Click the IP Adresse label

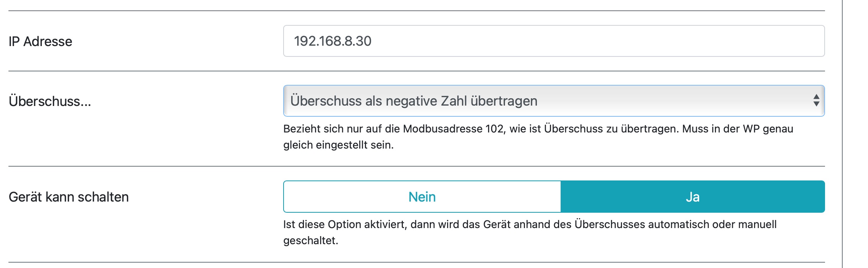click(40, 41)
